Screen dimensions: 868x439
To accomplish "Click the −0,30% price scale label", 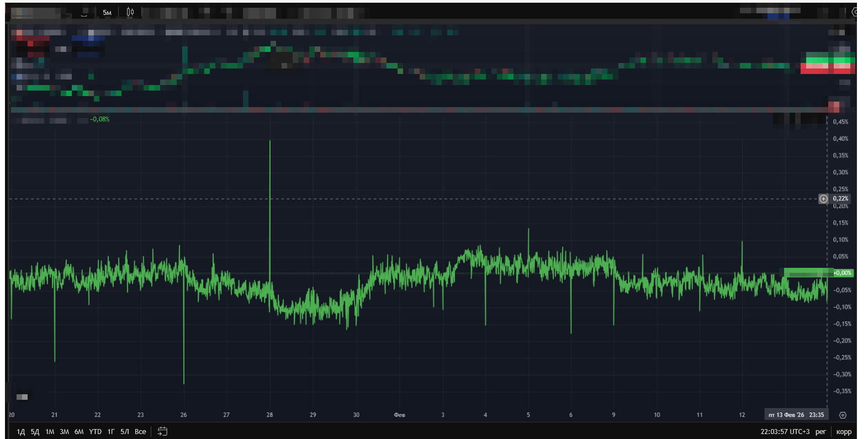I will click(x=842, y=374).
